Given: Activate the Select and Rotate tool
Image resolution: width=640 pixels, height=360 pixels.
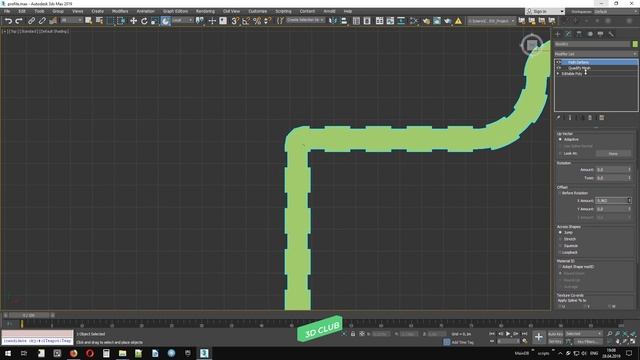Looking at the screenshot, I should (144, 21).
